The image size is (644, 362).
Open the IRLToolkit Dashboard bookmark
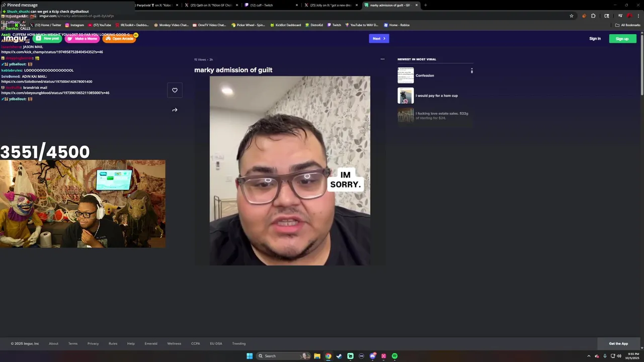(132, 25)
